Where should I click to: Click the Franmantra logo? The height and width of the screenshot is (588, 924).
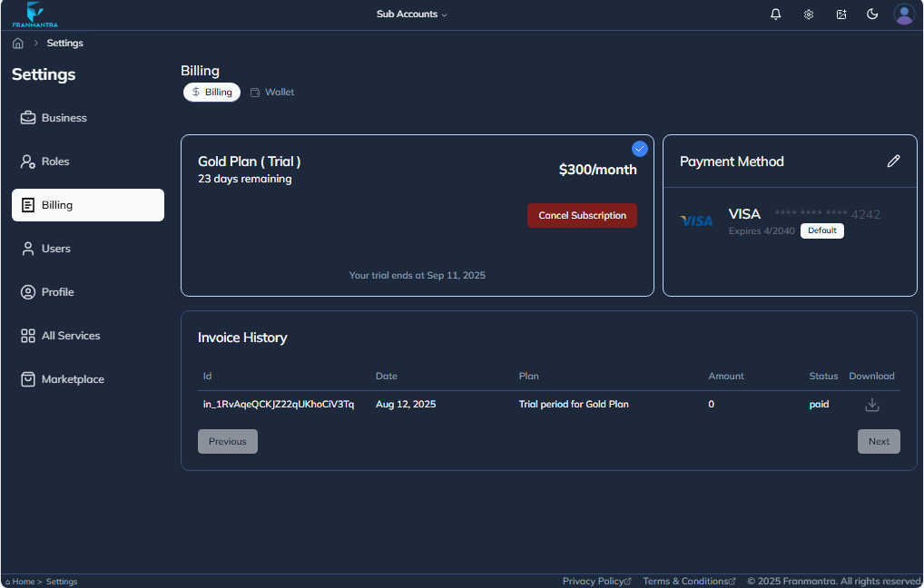33,14
